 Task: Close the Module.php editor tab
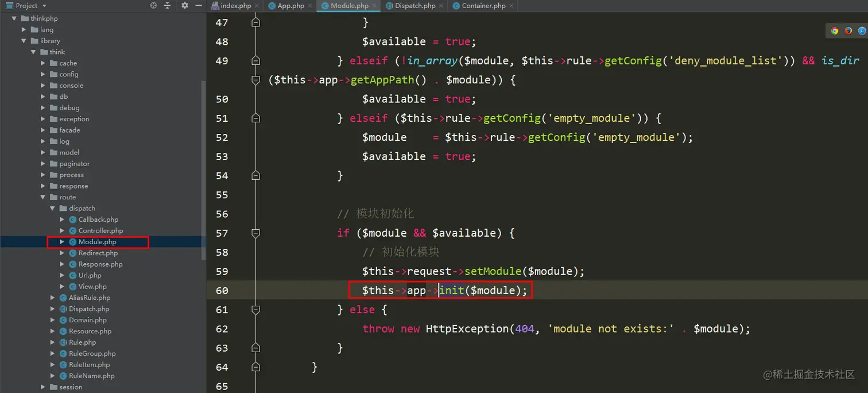point(374,6)
